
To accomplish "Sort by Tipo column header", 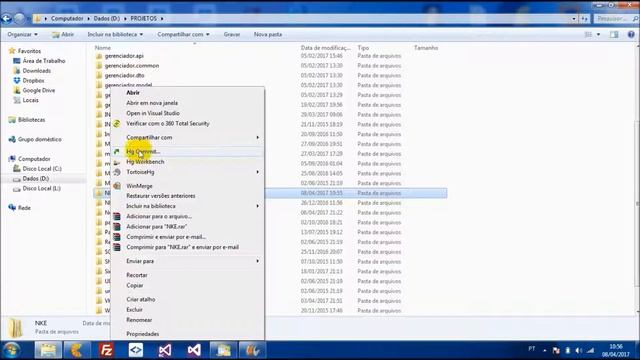I will coord(363,48).
